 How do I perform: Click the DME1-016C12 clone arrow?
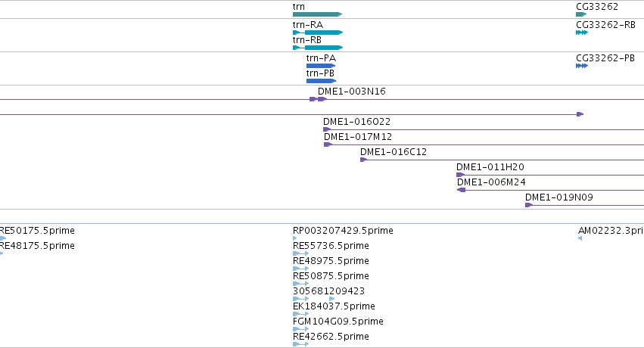click(363, 160)
